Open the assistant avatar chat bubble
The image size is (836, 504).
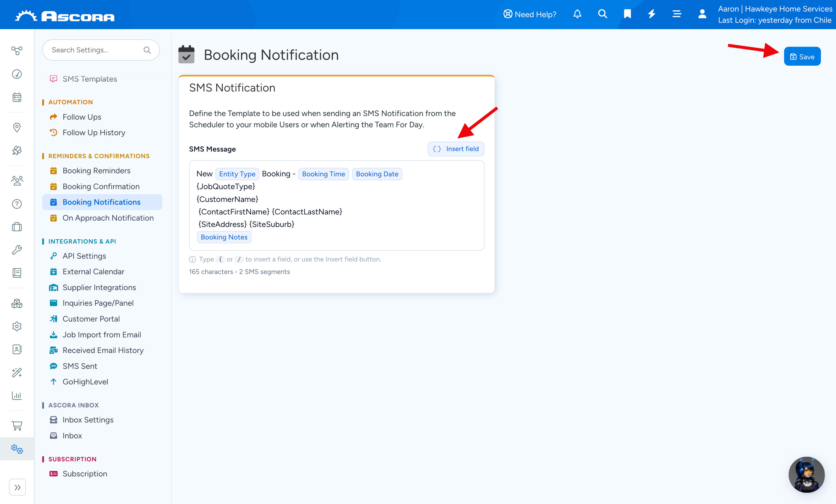(807, 475)
